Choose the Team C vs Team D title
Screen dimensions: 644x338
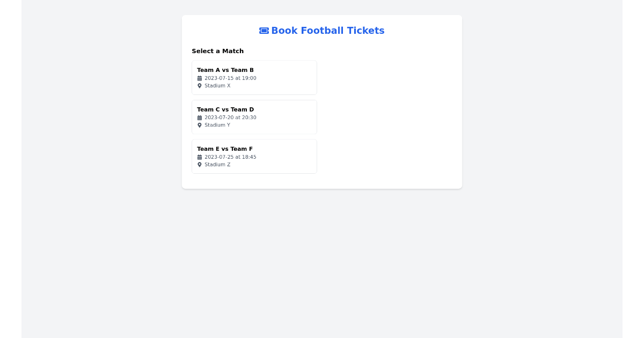click(225, 109)
